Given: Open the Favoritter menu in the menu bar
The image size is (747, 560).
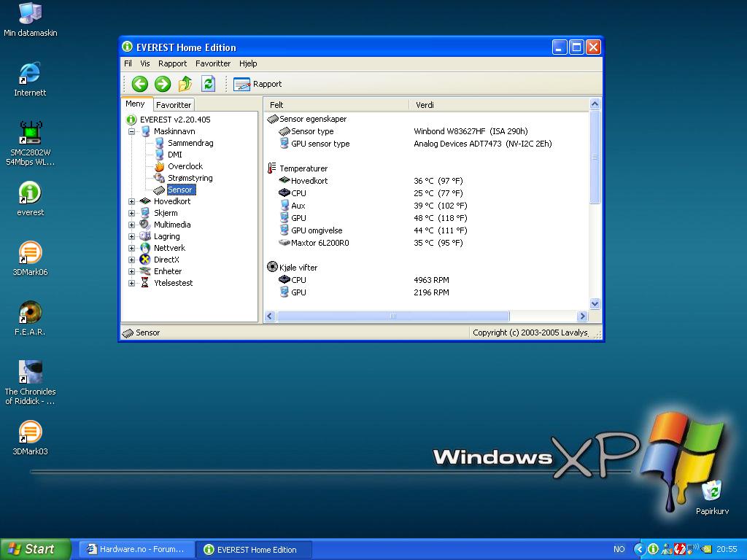Looking at the screenshot, I should click(x=213, y=63).
